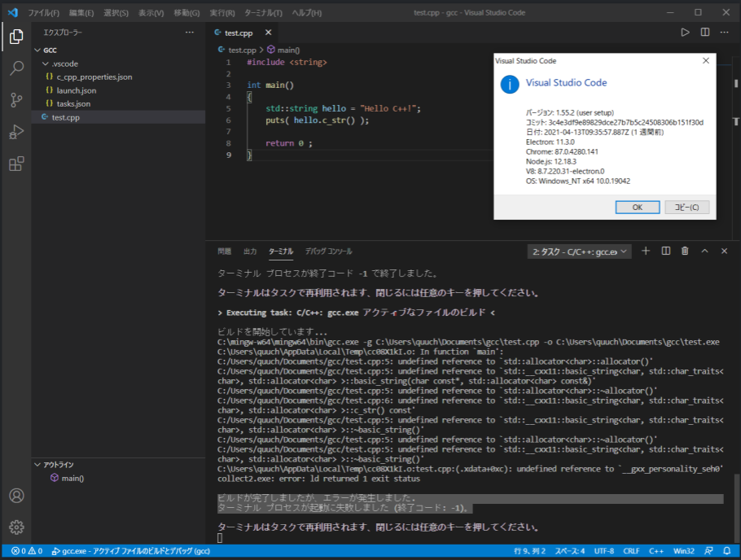Open the Search view

point(16,69)
